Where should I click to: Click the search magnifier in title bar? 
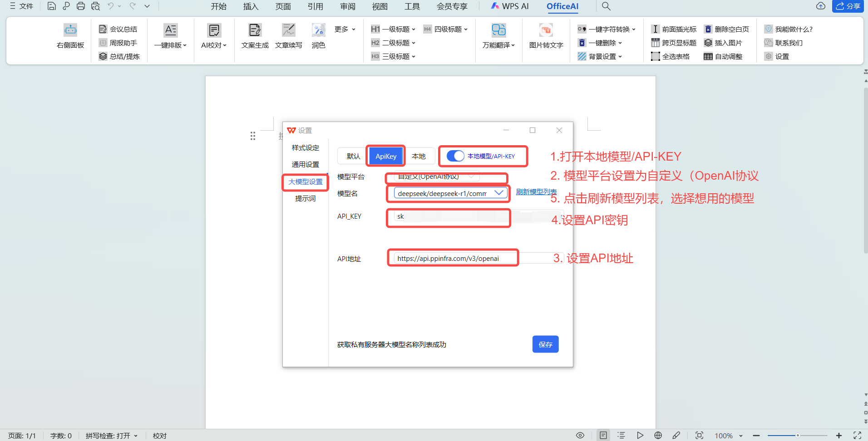606,6
